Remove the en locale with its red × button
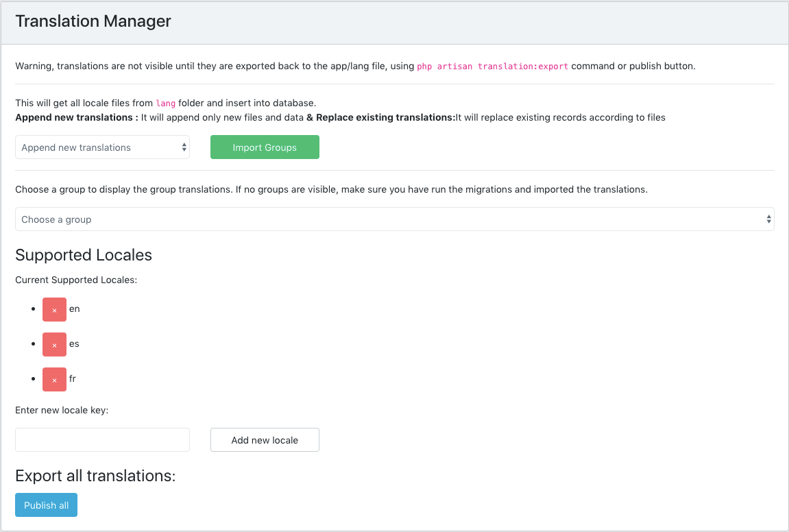789x532 pixels. tap(54, 310)
